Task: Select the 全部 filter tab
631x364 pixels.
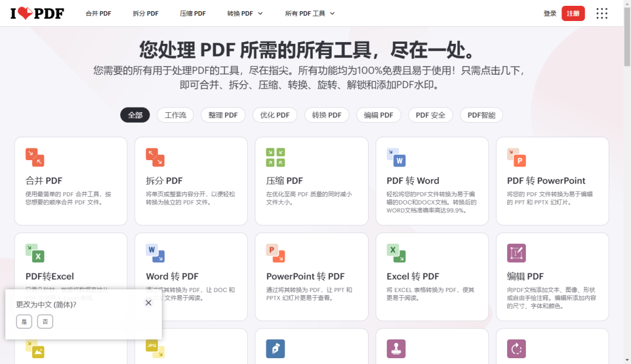Action: 135,115
